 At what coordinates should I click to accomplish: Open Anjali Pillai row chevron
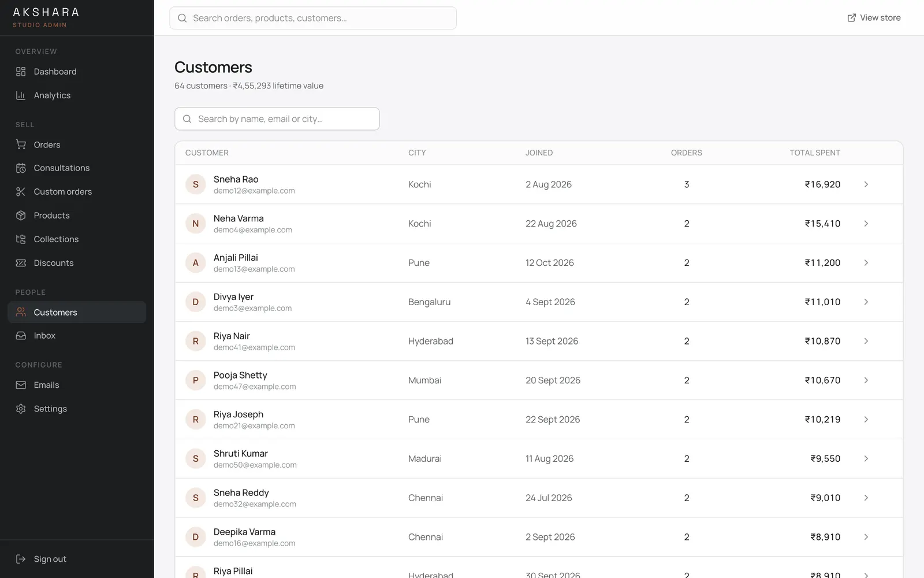tap(866, 263)
